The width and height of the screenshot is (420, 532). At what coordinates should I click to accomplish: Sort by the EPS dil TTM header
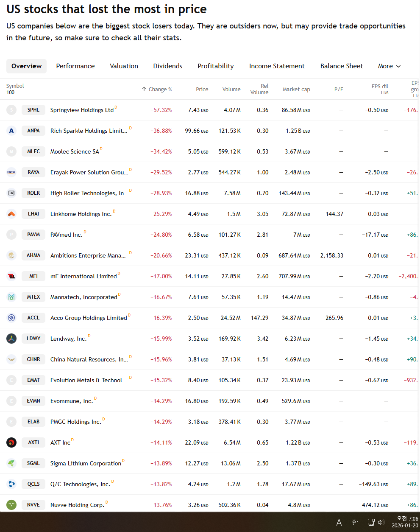pos(380,89)
